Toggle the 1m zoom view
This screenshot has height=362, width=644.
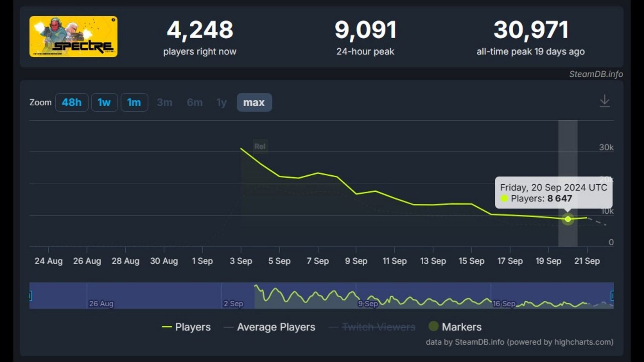pos(133,102)
